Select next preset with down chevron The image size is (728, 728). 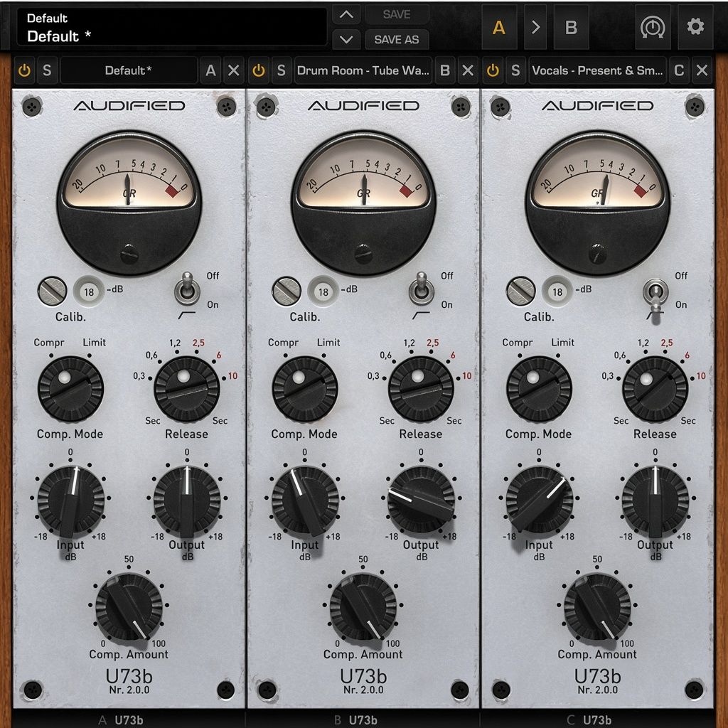346,40
